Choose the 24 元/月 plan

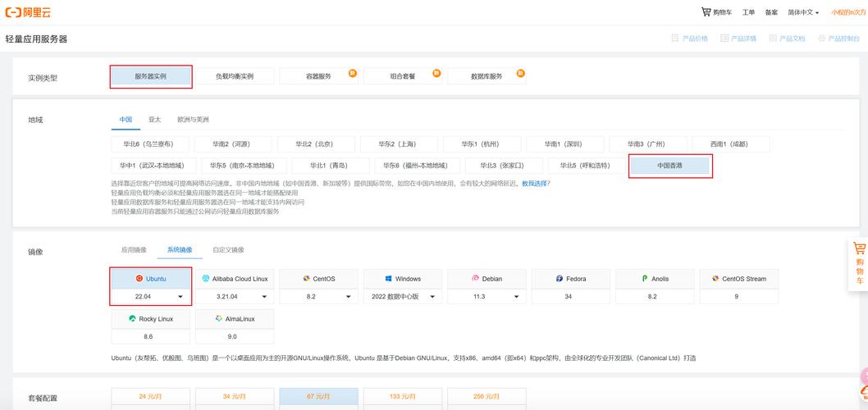(x=150, y=397)
